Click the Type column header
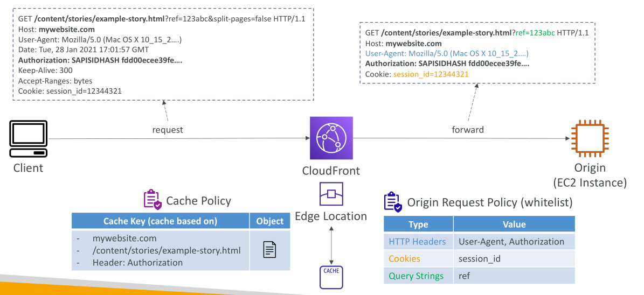Viewport: 644px width, 295px height. click(419, 224)
